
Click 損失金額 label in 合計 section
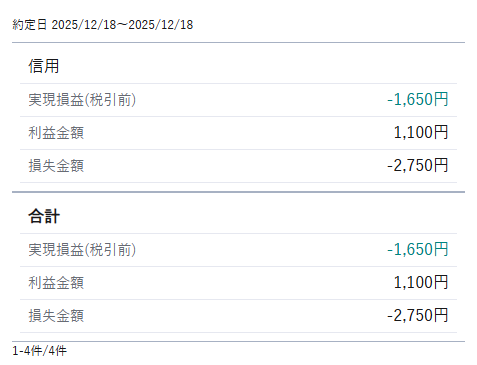tap(56, 316)
